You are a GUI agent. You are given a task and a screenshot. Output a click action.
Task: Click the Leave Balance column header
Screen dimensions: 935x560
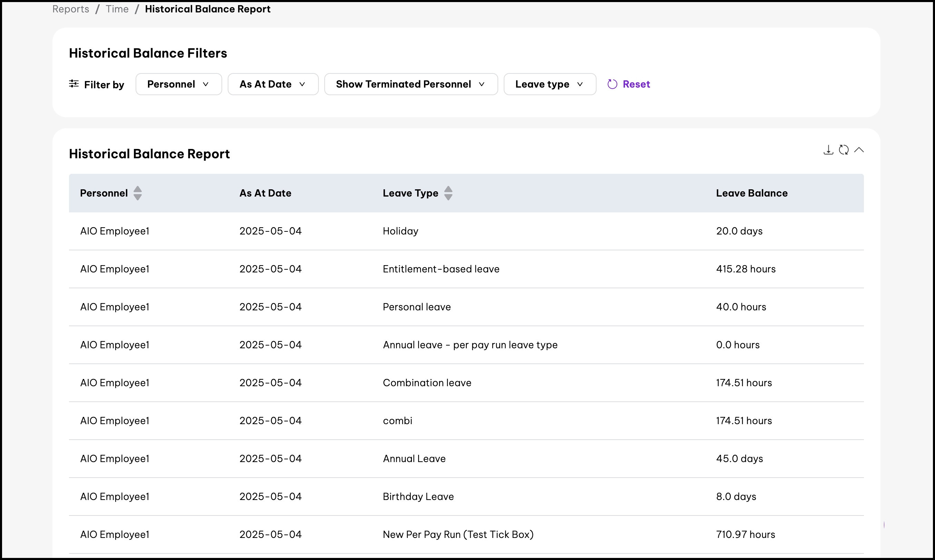click(x=751, y=193)
